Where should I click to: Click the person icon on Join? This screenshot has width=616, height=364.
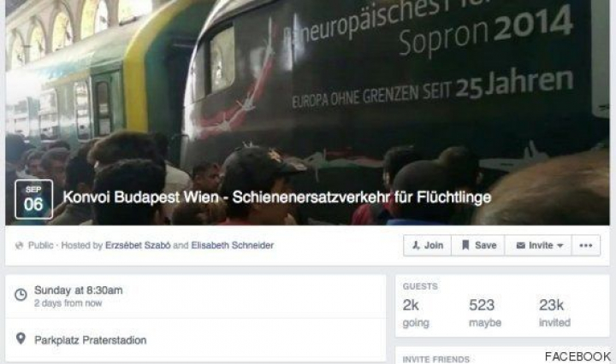(416, 245)
